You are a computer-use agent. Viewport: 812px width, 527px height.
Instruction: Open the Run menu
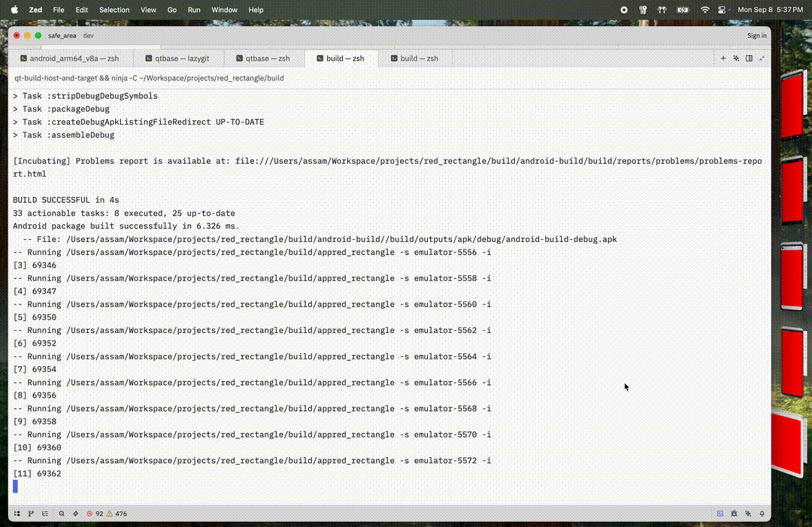click(x=194, y=10)
